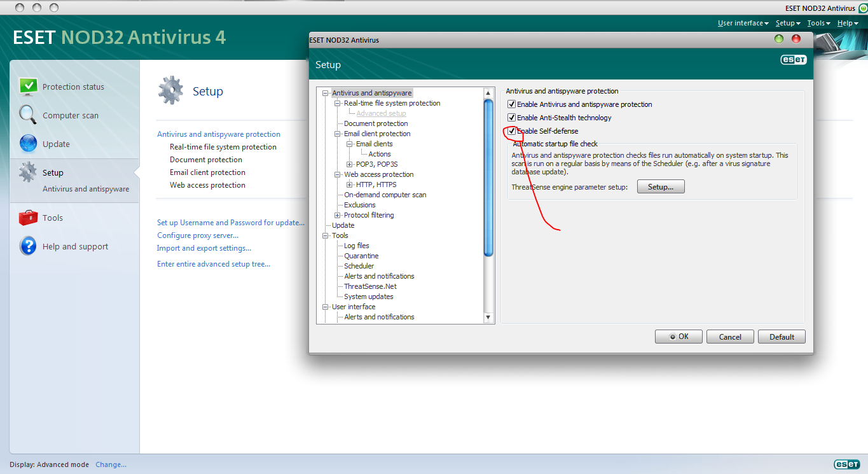Select On-demand computer scan tree item

point(385,195)
